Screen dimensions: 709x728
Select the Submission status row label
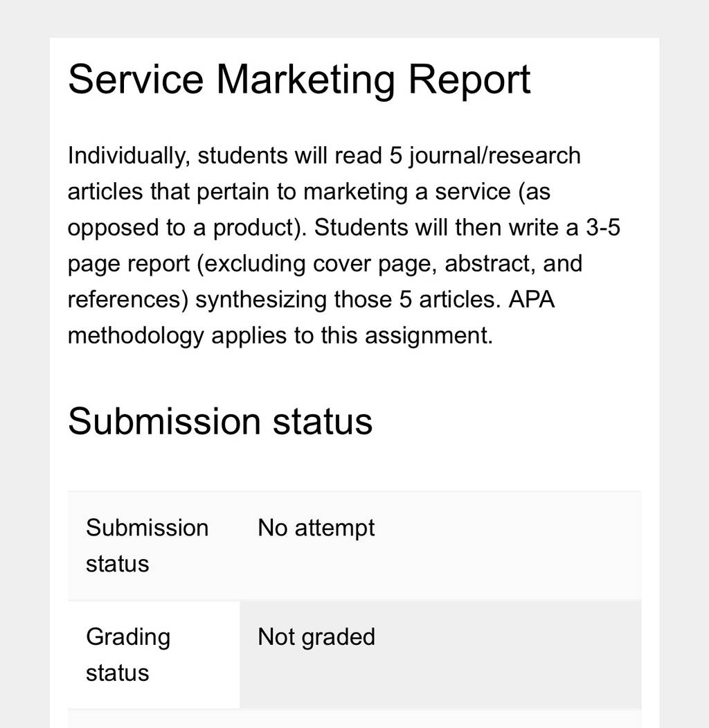147,546
